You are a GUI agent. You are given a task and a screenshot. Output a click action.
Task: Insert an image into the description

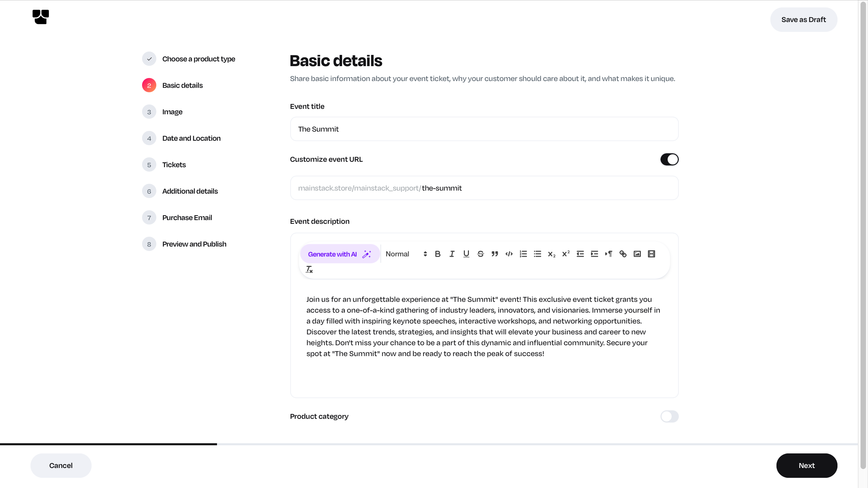click(637, 254)
